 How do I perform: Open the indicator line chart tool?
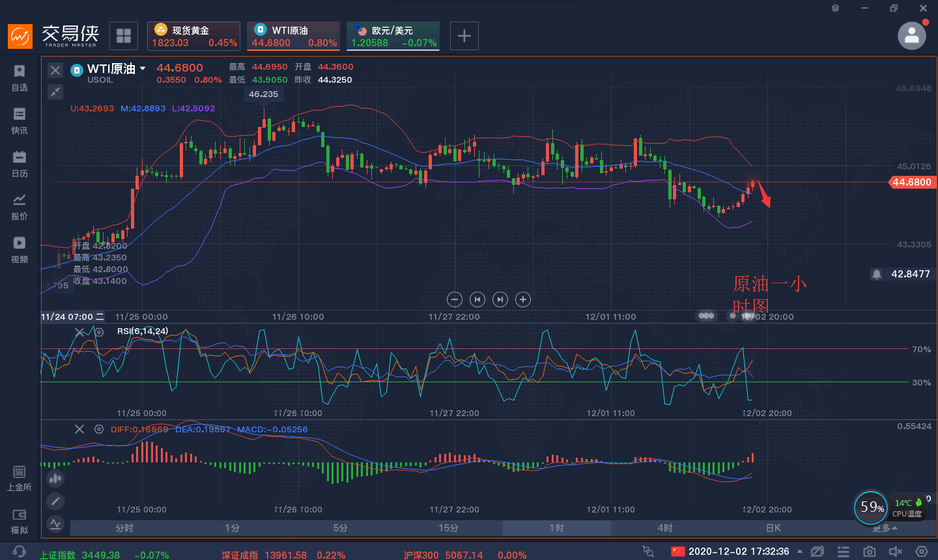(55, 523)
